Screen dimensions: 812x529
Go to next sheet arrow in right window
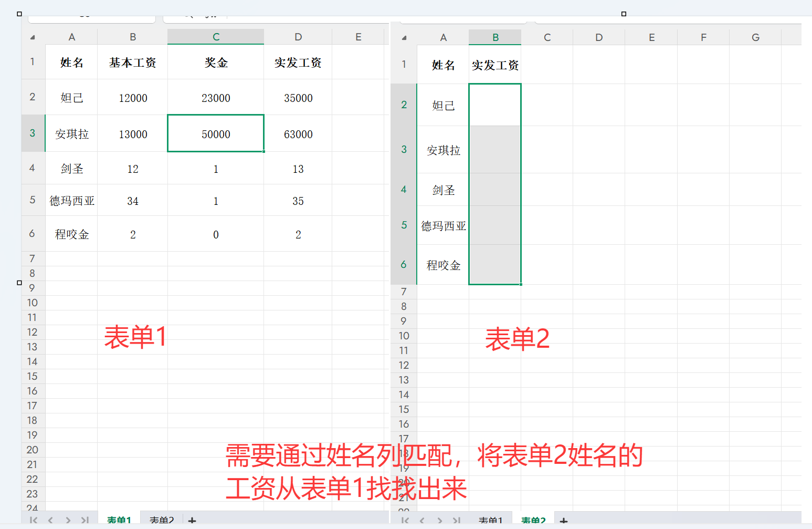tap(439, 521)
